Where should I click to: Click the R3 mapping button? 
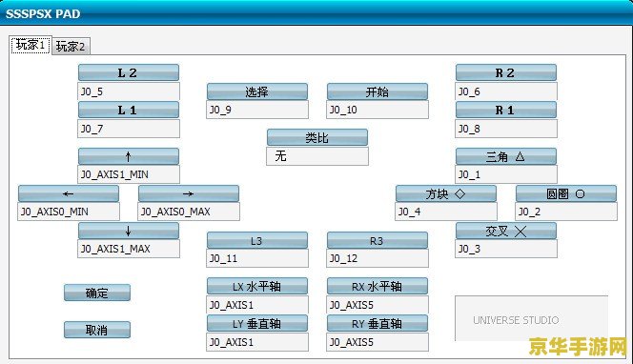click(x=378, y=240)
